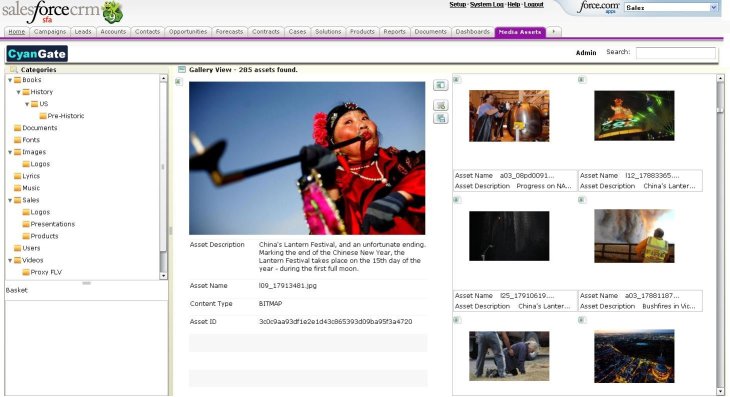Image resolution: width=730 pixels, height=397 pixels.
Task: Click the lowest icon right of preview image
Action: [x=440, y=118]
